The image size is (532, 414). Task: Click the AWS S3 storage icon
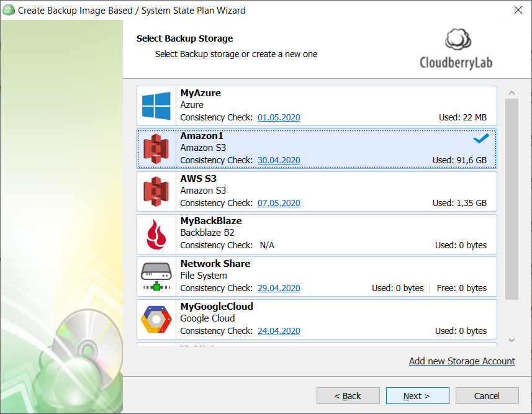(x=156, y=191)
